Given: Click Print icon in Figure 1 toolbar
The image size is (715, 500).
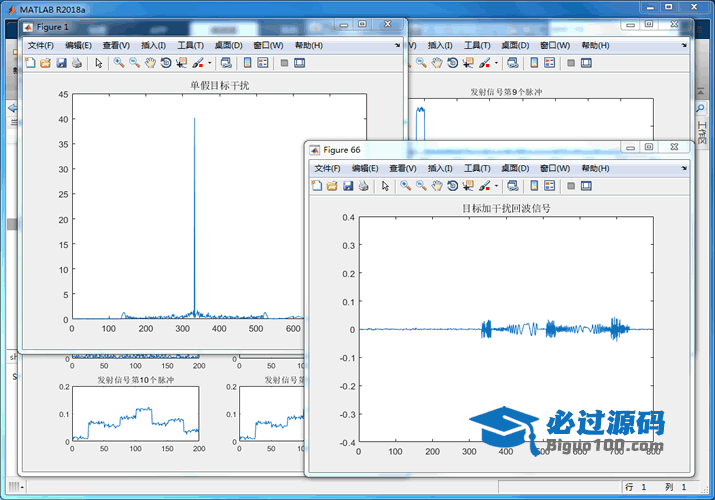Looking at the screenshot, I should (x=77, y=63).
